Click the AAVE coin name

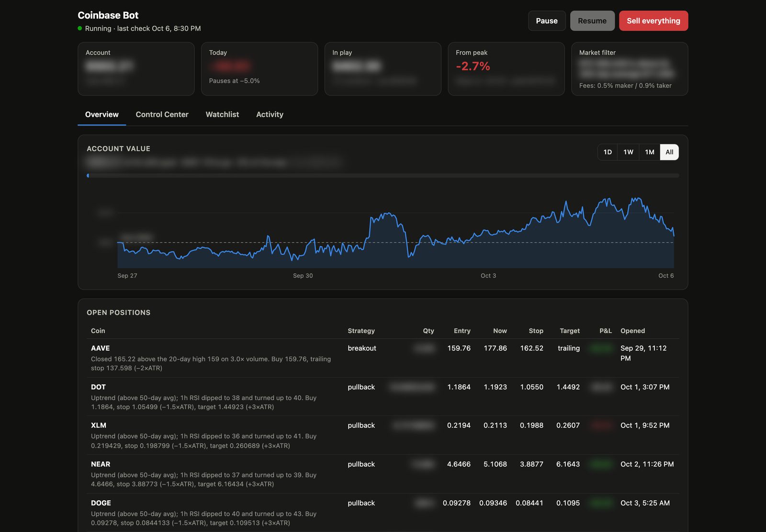pyautogui.click(x=101, y=348)
